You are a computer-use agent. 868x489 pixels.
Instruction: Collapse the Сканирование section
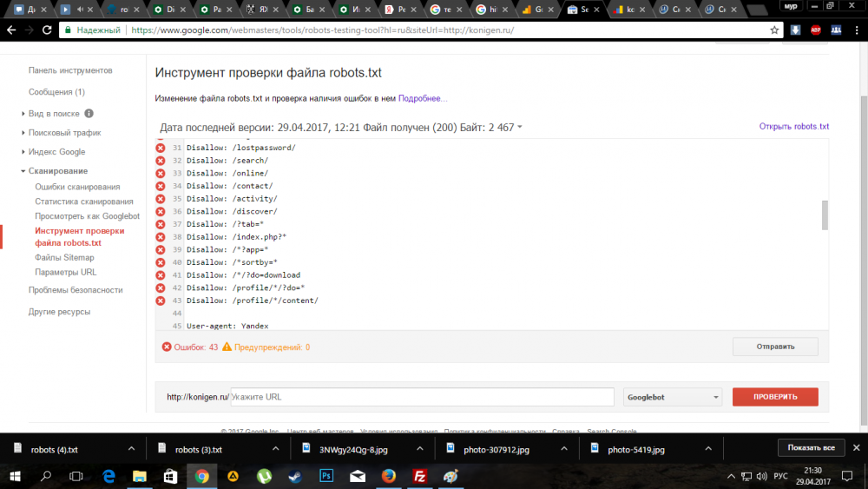pos(23,171)
